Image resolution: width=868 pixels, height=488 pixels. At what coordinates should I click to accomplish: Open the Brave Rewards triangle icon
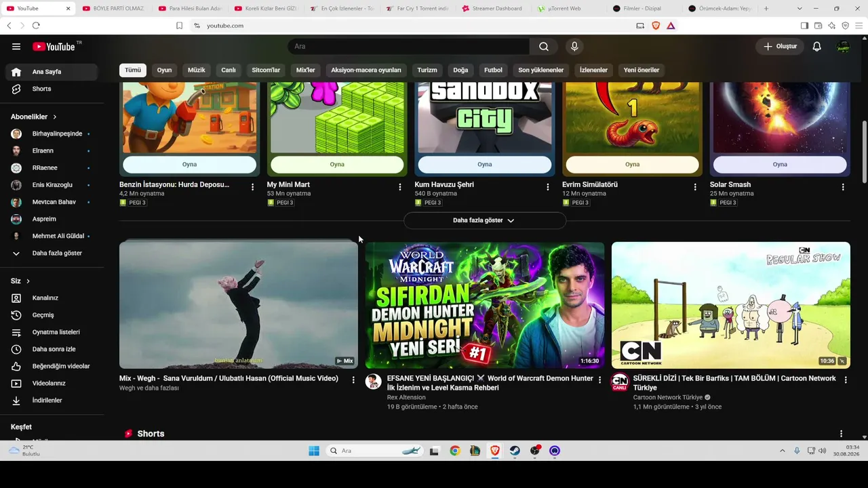[671, 26]
